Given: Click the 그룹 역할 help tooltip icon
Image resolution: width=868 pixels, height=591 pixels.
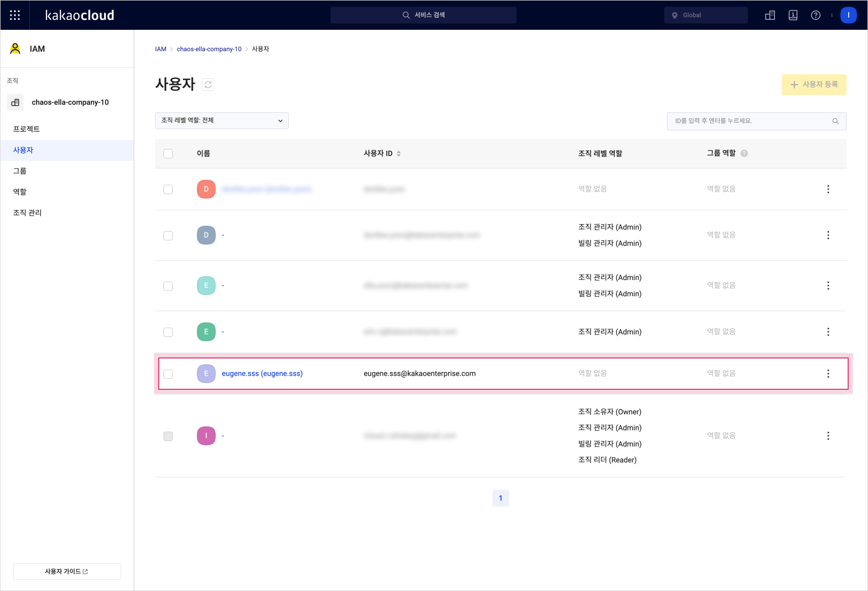Looking at the screenshot, I should pos(744,154).
